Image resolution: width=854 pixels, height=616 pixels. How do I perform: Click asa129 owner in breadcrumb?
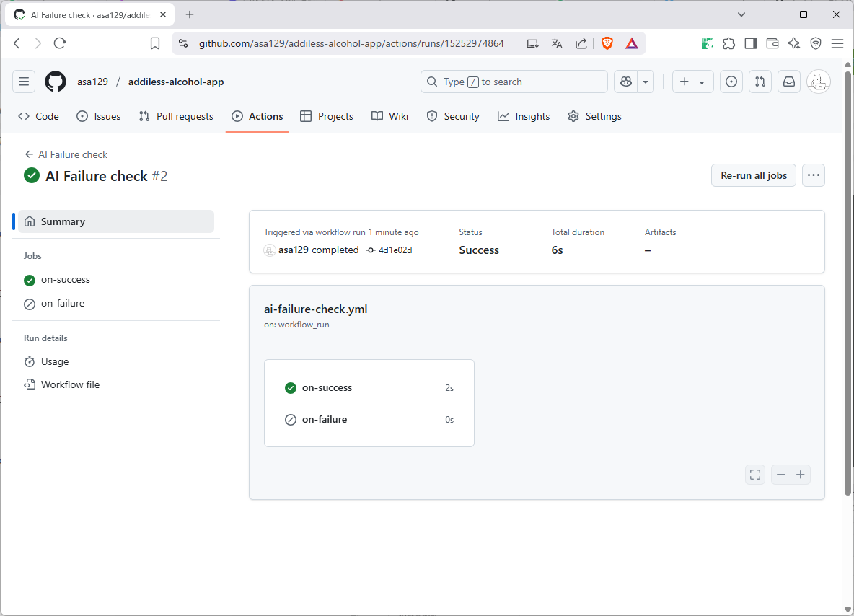click(92, 82)
